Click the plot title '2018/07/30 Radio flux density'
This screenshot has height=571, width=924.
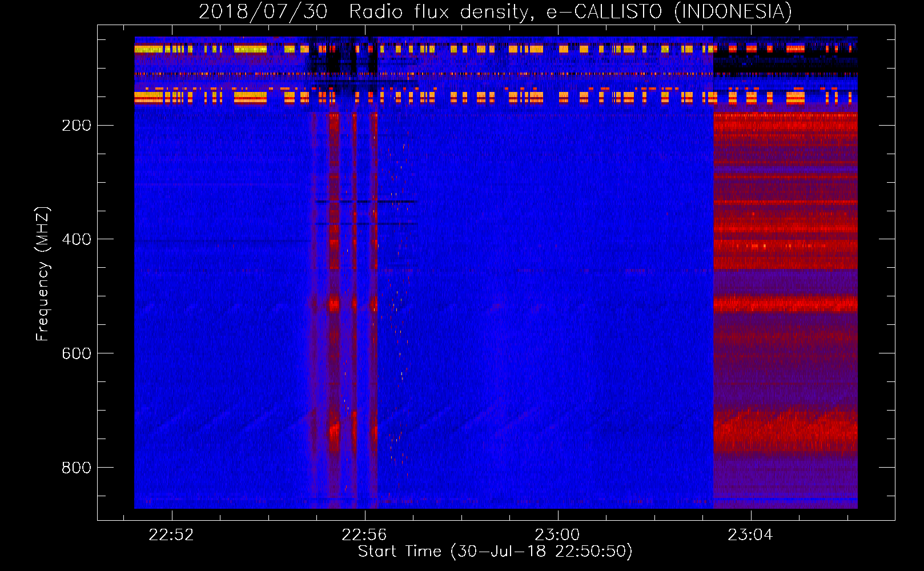click(x=496, y=11)
